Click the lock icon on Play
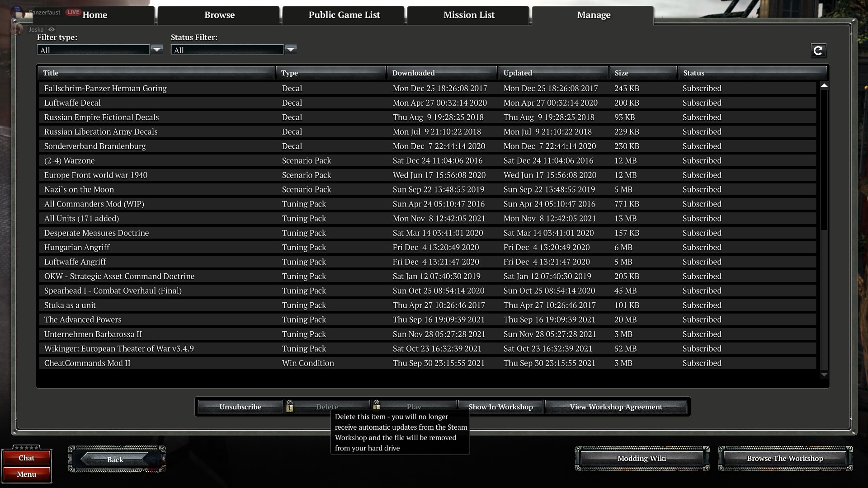The height and width of the screenshot is (488, 868). pos(377,405)
